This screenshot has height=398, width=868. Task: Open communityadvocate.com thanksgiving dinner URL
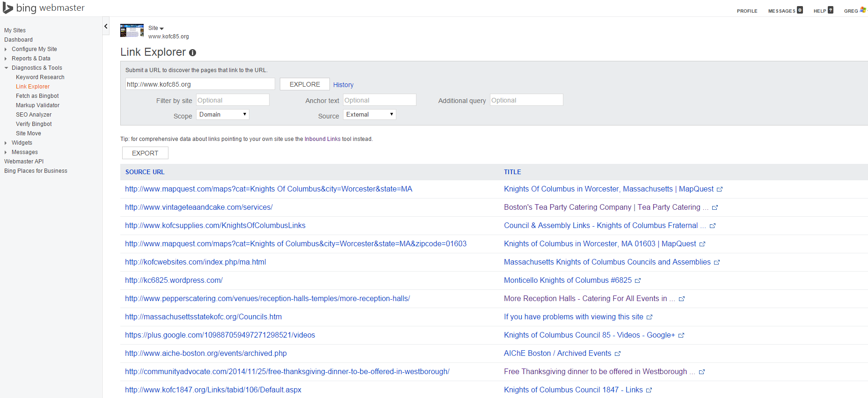[x=287, y=372]
